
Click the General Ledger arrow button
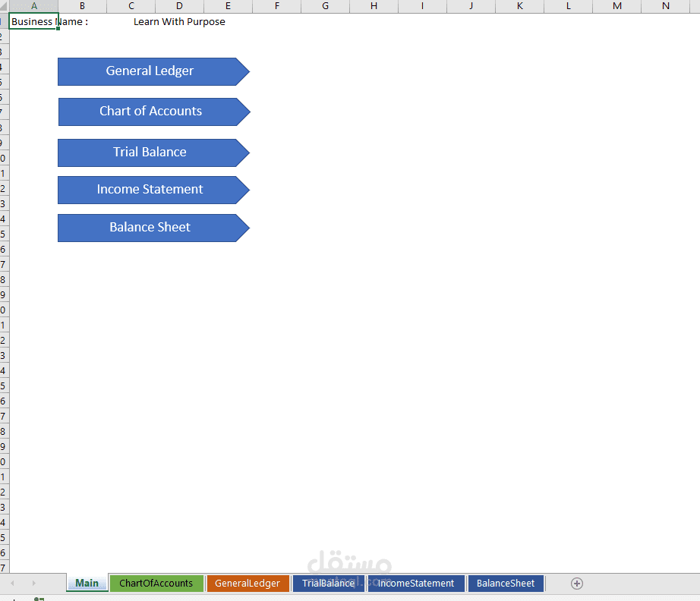(x=149, y=71)
